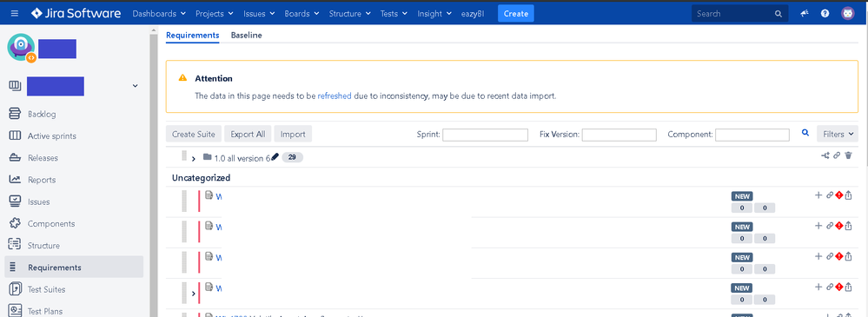
Task: Click the Jira Software logo
Action: (x=76, y=13)
